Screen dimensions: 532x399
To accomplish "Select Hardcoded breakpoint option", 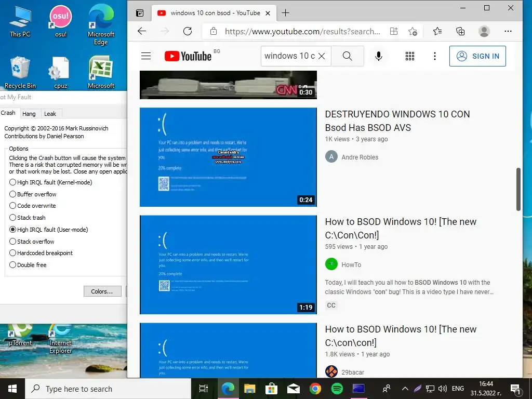I will coord(41,253).
